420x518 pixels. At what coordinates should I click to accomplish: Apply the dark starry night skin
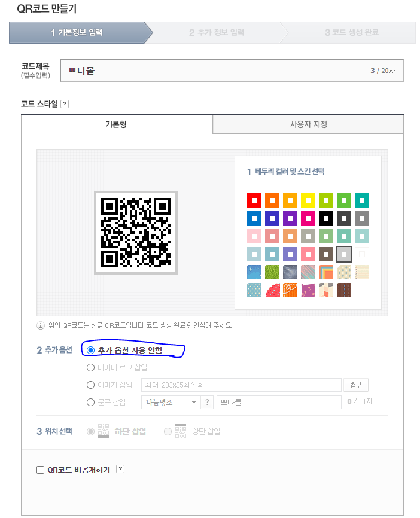click(x=290, y=272)
